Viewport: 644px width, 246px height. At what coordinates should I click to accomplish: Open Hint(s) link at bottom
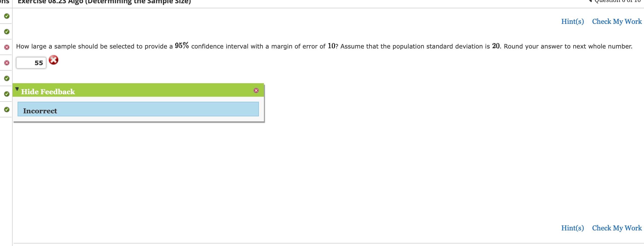click(573, 228)
